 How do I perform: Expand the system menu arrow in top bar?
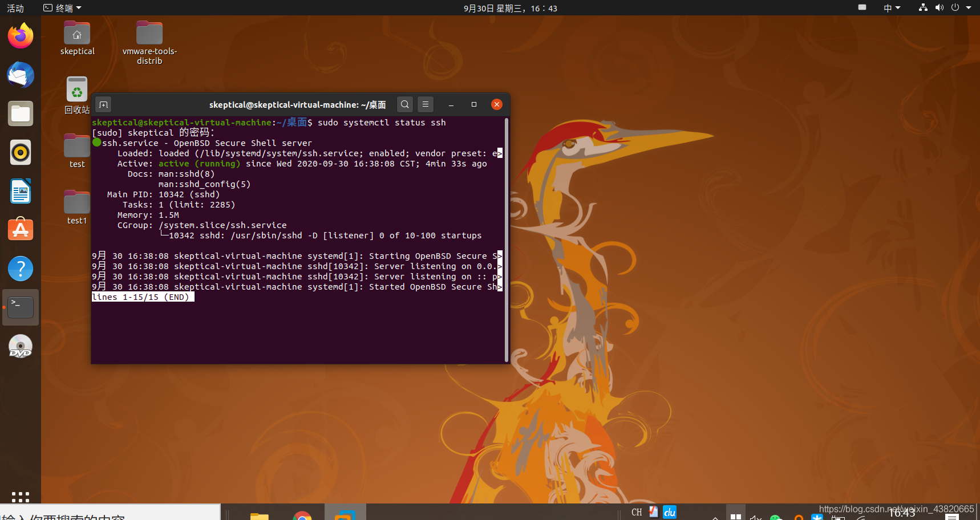point(969,8)
